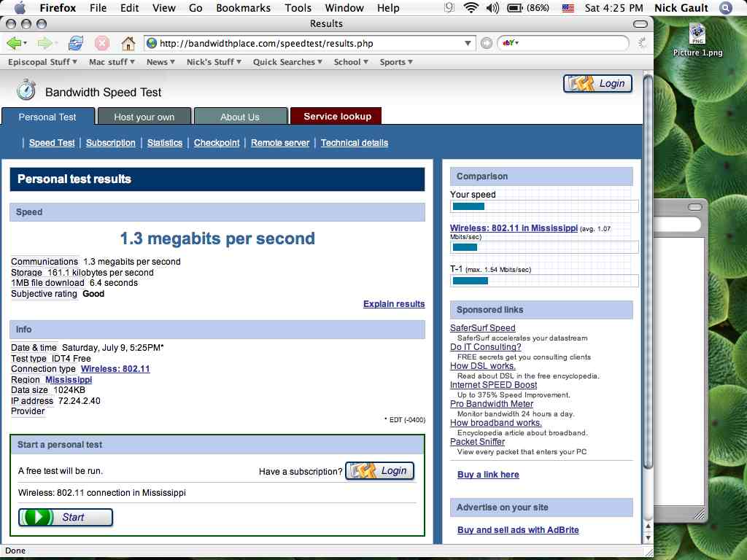Screen dimensions: 747x560
Task: Open the Service lookup tab
Action: (x=336, y=116)
